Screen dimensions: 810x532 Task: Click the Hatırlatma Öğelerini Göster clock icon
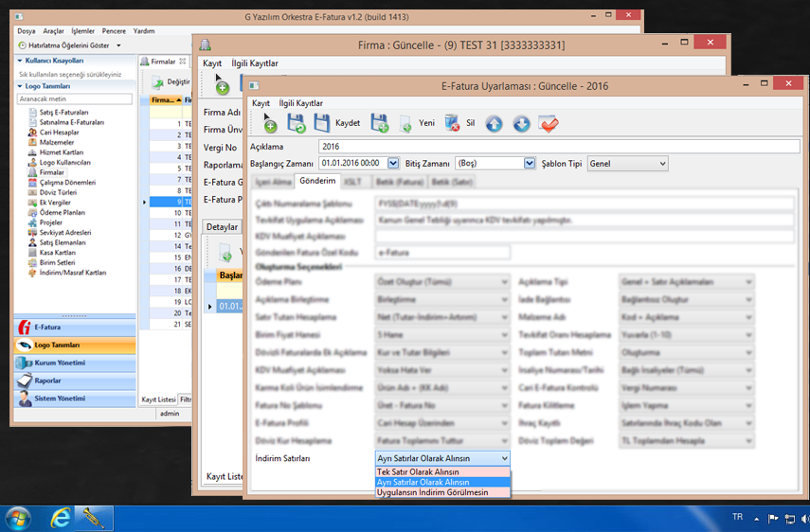22,45
